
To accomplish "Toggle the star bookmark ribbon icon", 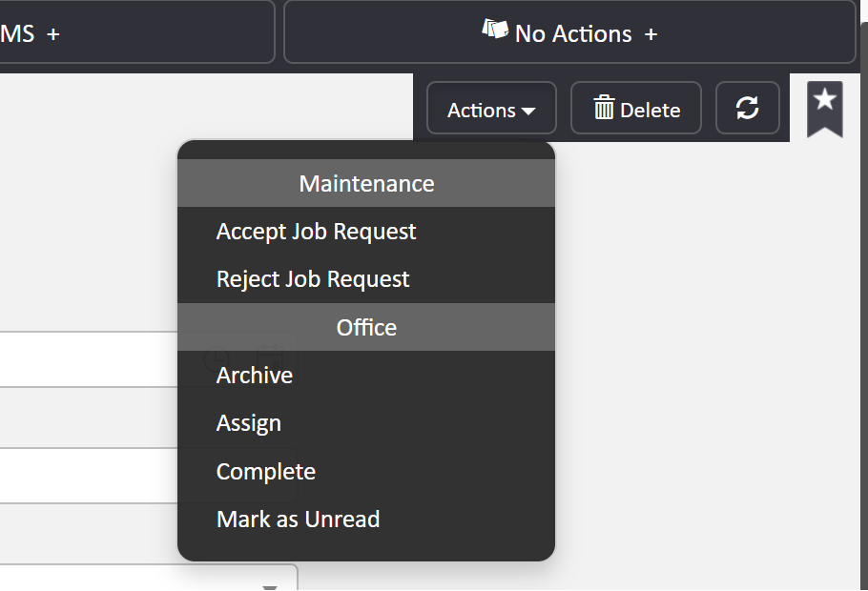I will coord(825,109).
